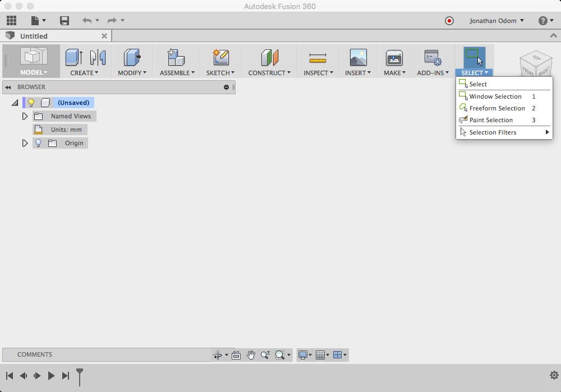Open the INSERT dropdown menu
Viewport: 561px width, 392px height.
tap(358, 72)
